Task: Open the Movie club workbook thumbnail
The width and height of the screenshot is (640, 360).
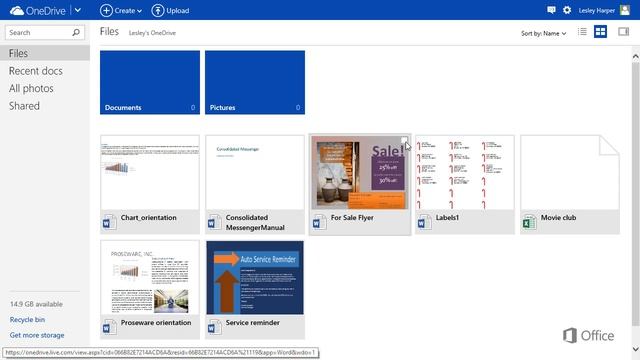Action: pos(570,173)
